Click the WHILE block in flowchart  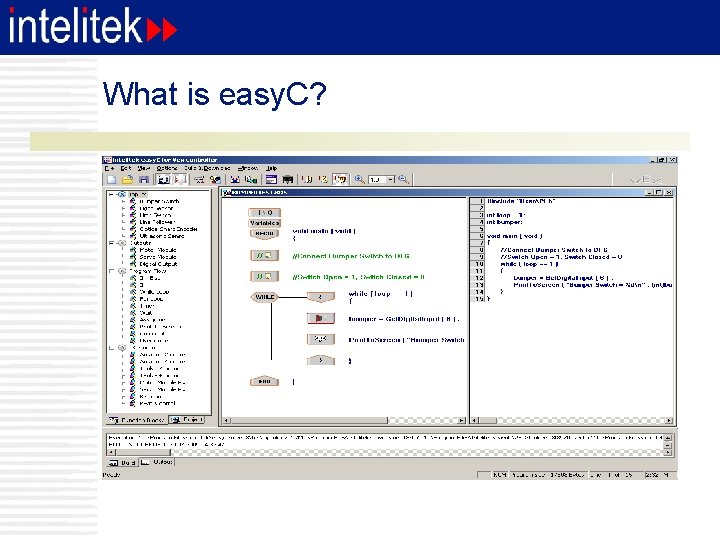[x=264, y=297]
